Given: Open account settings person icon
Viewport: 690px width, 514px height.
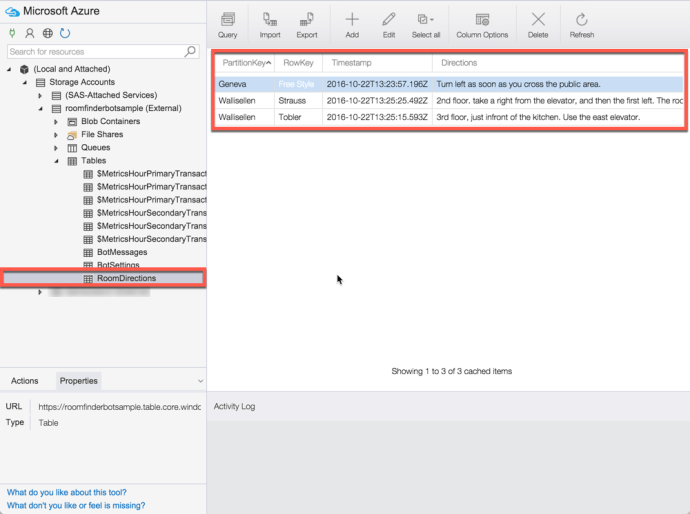Looking at the screenshot, I should pos(29,33).
